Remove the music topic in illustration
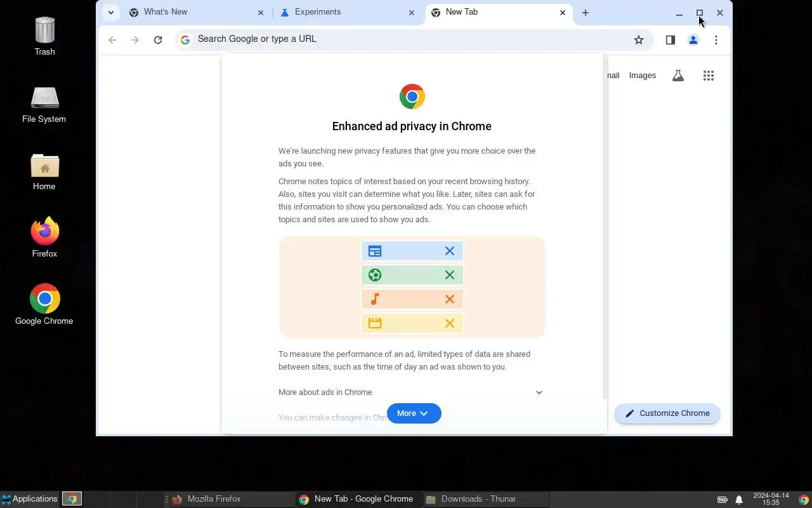This screenshot has width=812, height=508. coord(450,299)
